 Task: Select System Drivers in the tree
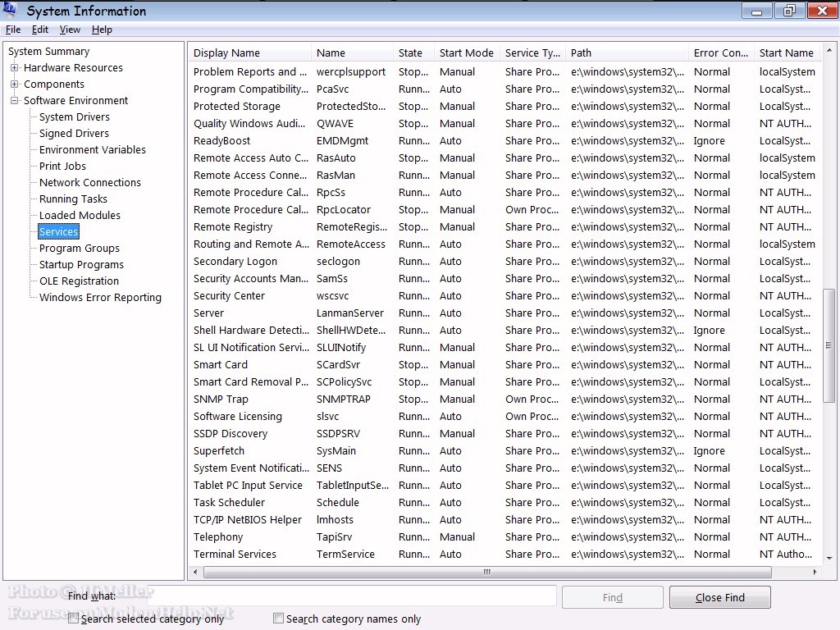[x=75, y=116]
